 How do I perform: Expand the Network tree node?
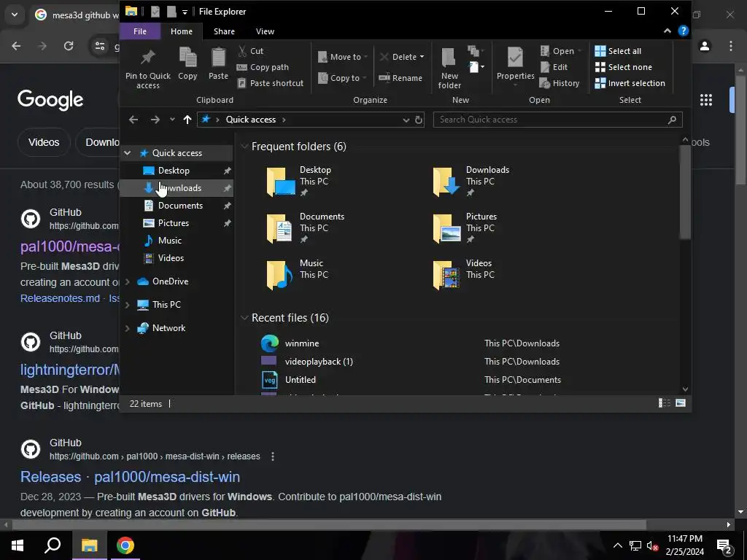coord(127,328)
